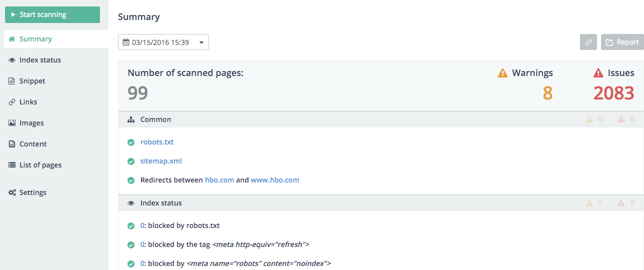Collapse the Index status section header
Viewport: 644px width, 270px height.
click(x=161, y=203)
